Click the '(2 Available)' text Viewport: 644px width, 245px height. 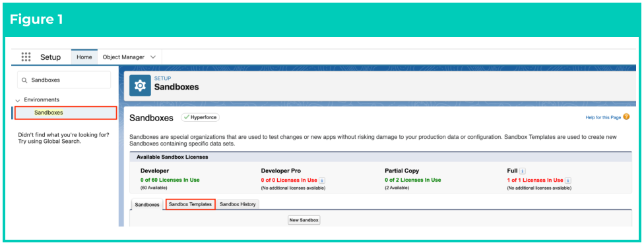coord(397,188)
